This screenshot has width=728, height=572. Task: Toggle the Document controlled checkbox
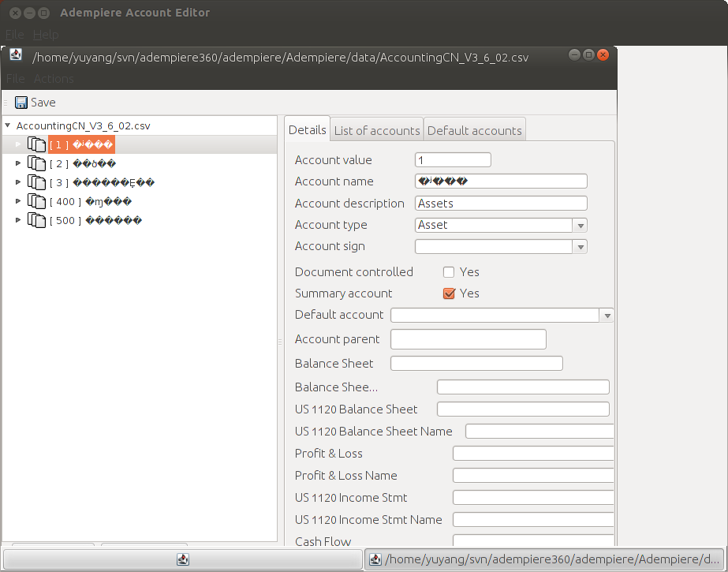pyautogui.click(x=449, y=272)
